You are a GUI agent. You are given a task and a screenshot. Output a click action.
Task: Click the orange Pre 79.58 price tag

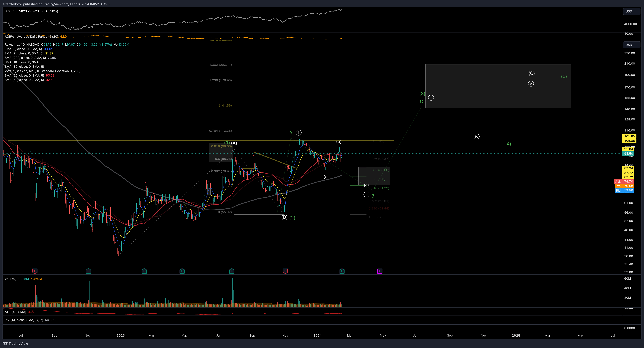[x=624, y=186]
